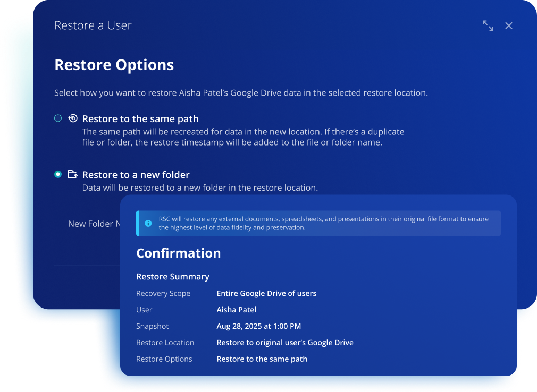This screenshot has width=537, height=392.
Task: Select the same path radio button
Action: 58,118
